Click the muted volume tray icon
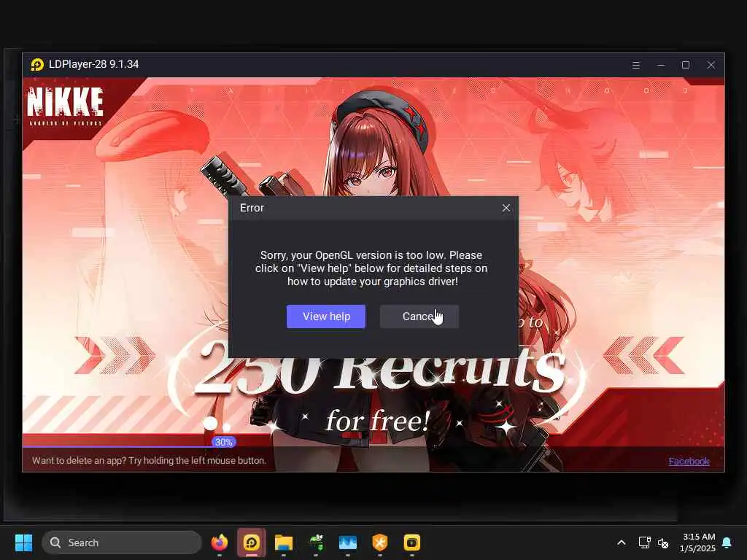Image resolution: width=747 pixels, height=560 pixels. (x=662, y=542)
